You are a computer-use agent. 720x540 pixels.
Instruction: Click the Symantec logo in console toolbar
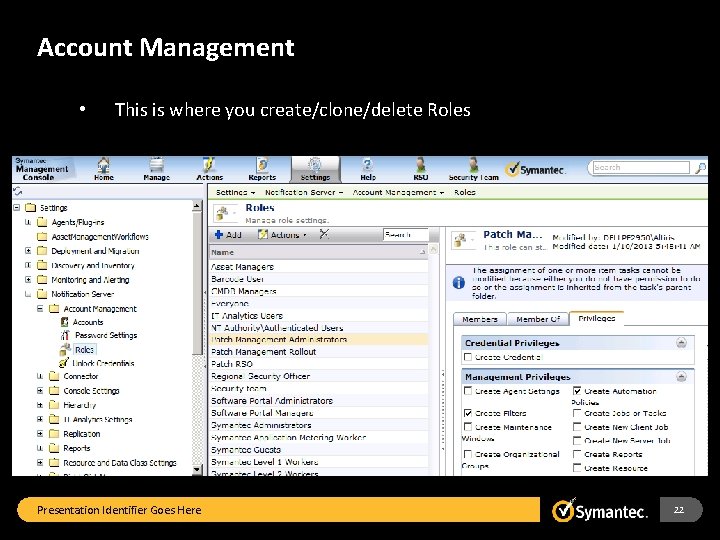click(535, 169)
